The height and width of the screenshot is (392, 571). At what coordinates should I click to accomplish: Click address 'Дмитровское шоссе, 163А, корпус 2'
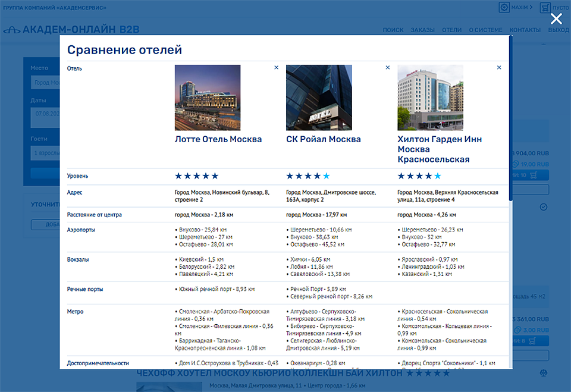point(331,196)
